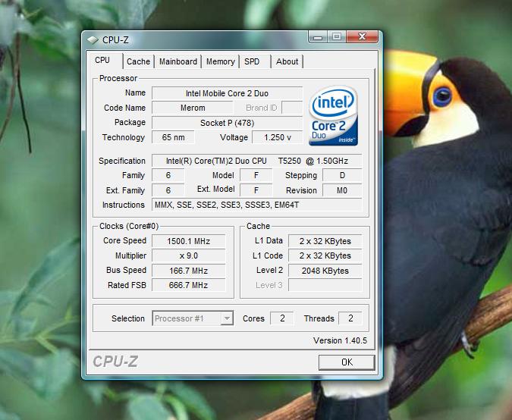This screenshot has width=512, height=420.
Task: Click the 'Version 1.40.5' text
Action: tap(340, 340)
